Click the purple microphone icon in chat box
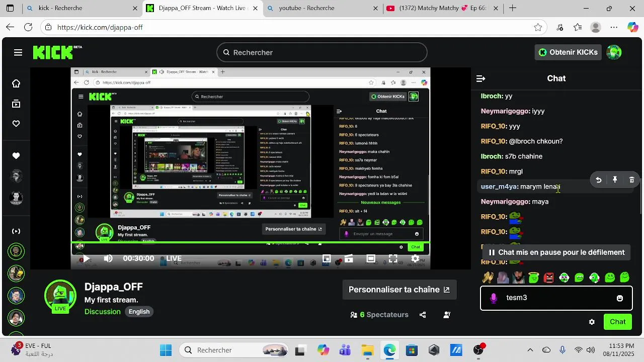Screen dimensions: 644x362 494,298
